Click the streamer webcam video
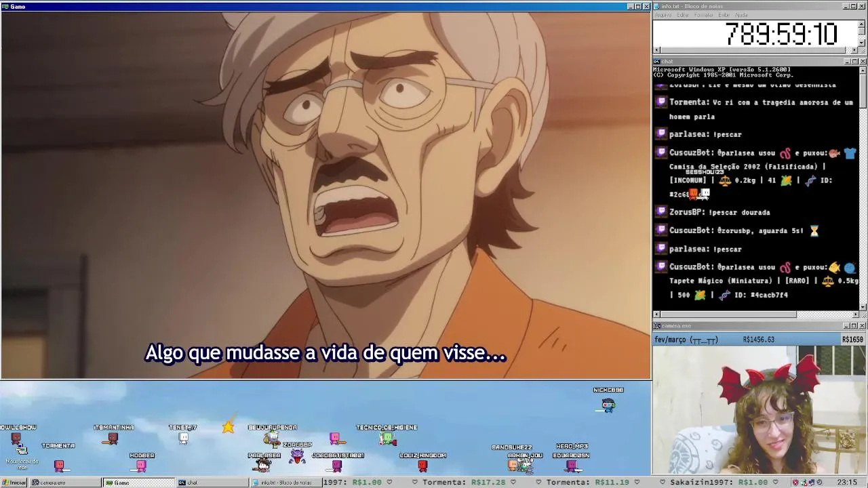The width and height of the screenshot is (868, 488). coord(759,410)
